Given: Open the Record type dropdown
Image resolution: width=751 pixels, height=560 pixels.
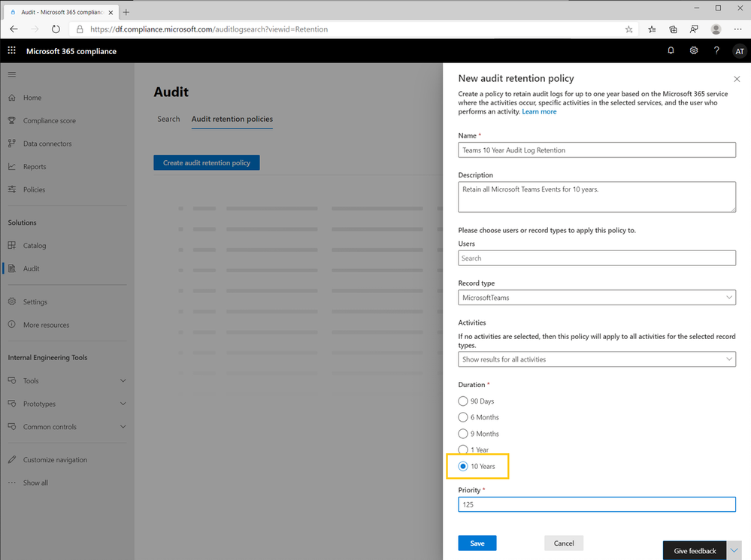Looking at the screenshot, I should pyautogui.click(x=597, y=298).
